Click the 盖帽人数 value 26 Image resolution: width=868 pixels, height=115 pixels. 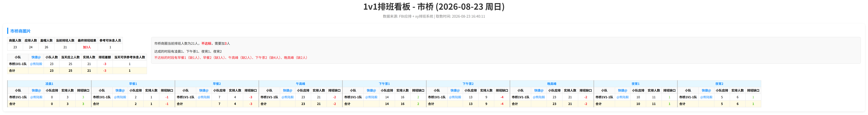tap(47, 47)
